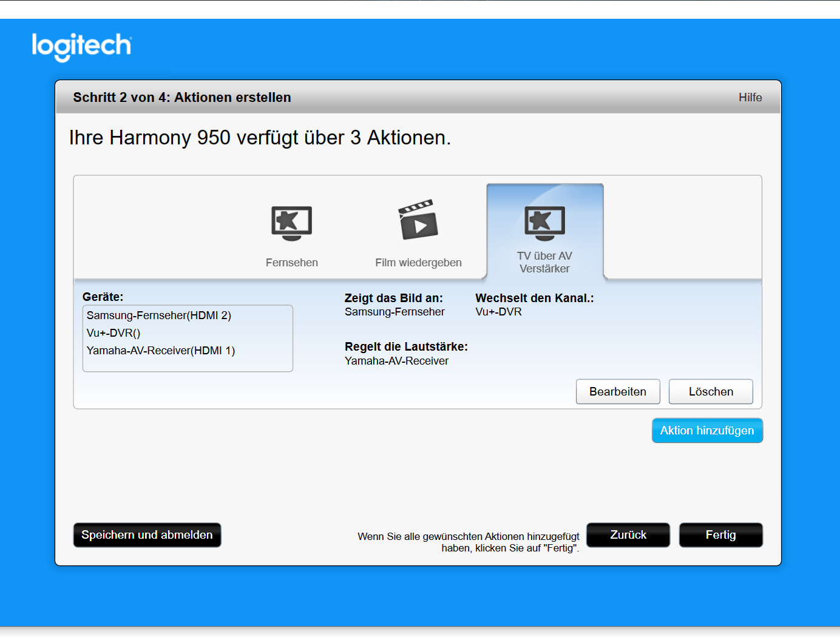This screenshot has height=637, width=840.
Task: Click the Bearbeiten button
Action: 618,391
